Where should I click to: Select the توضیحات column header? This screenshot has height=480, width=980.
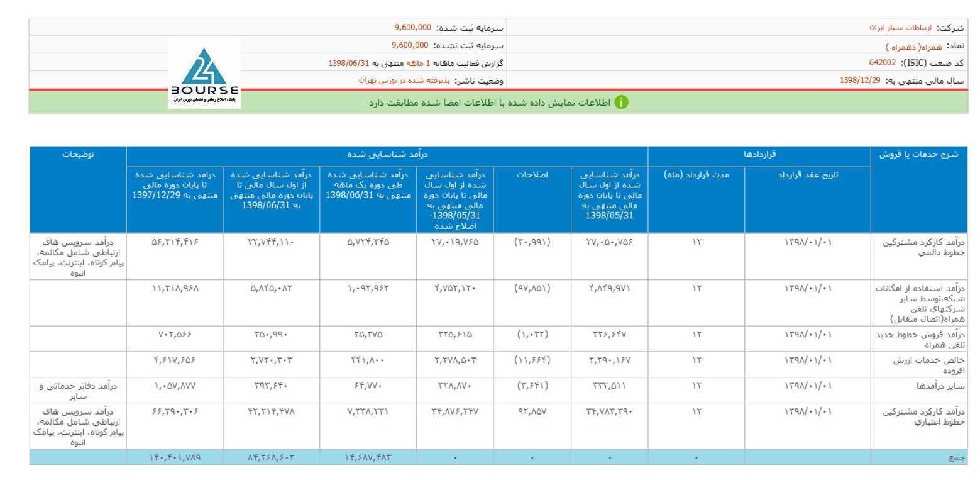[x=78, y=155]
